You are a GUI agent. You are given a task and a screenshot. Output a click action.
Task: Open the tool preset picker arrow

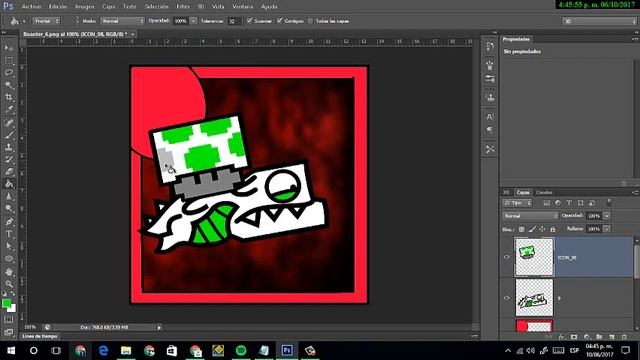(x=24, y=21)
